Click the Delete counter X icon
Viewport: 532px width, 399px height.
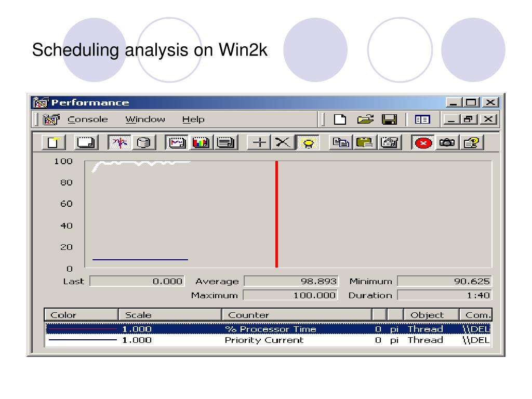pyautogui.click(x=283, y=142)
